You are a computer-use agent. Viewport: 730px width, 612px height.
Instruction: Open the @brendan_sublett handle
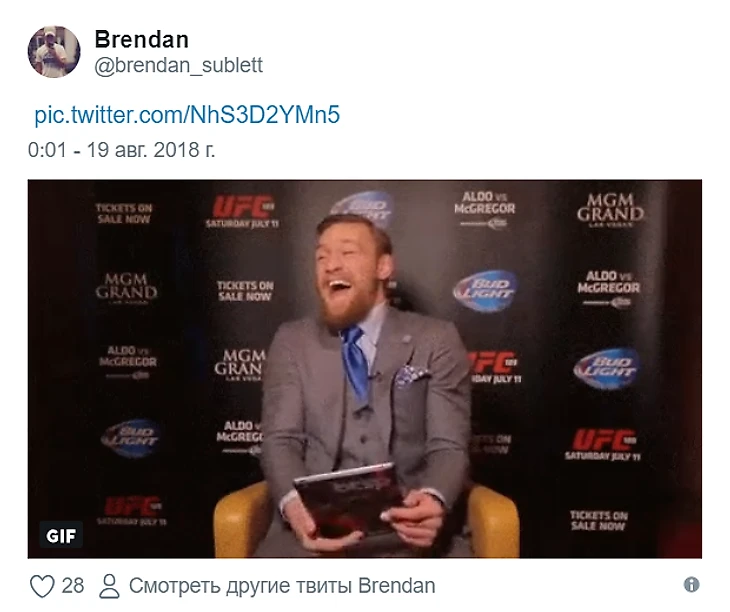pyautogui.click(x=179, y=65)
